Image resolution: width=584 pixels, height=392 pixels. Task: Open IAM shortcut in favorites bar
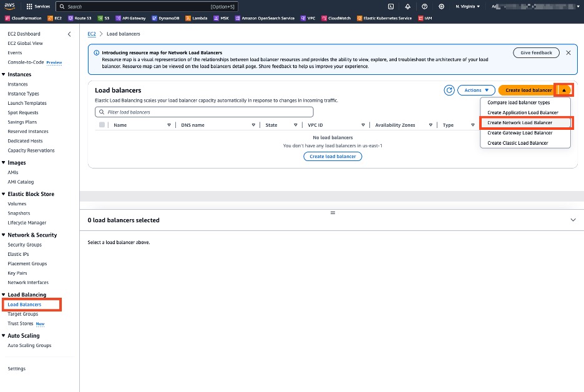pyautogui.click(x=425, y=18)
